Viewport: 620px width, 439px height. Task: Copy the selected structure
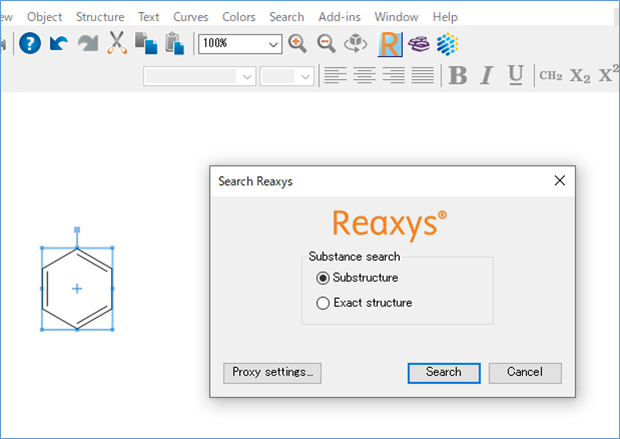pyautogui.click(x=146, y=43)
